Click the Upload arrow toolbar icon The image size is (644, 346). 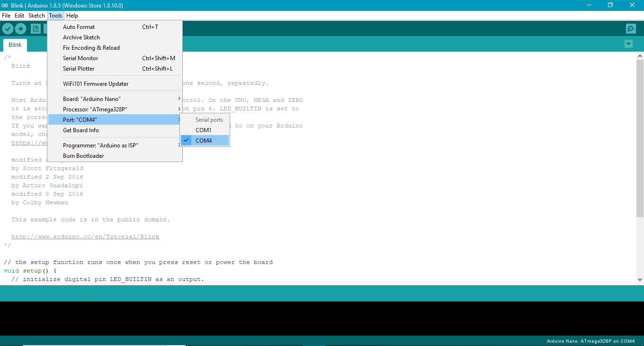click(21, 28)
